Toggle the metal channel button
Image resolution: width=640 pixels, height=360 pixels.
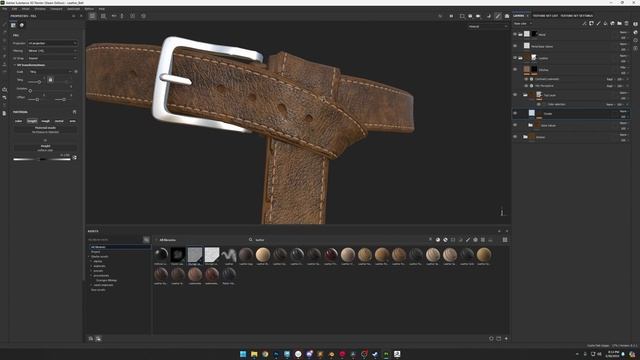(59, 121)
